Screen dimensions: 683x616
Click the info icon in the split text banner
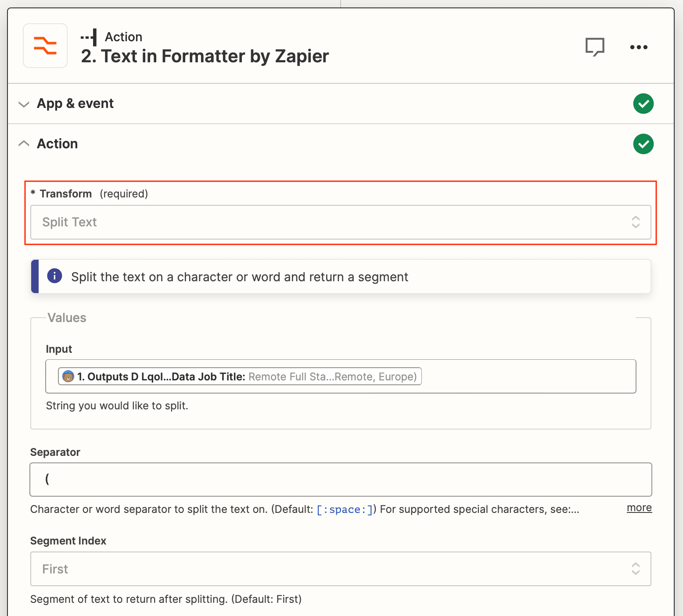tap(54, 276)
